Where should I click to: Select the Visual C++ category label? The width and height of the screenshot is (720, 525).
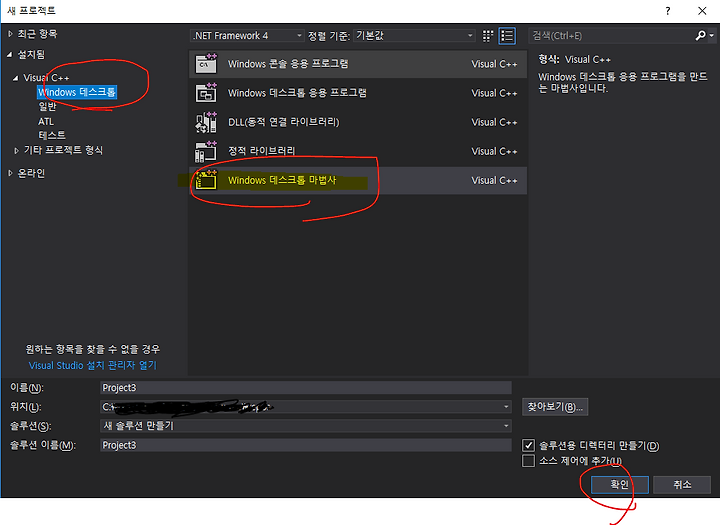pyautogui.click(x=46, y=78)
